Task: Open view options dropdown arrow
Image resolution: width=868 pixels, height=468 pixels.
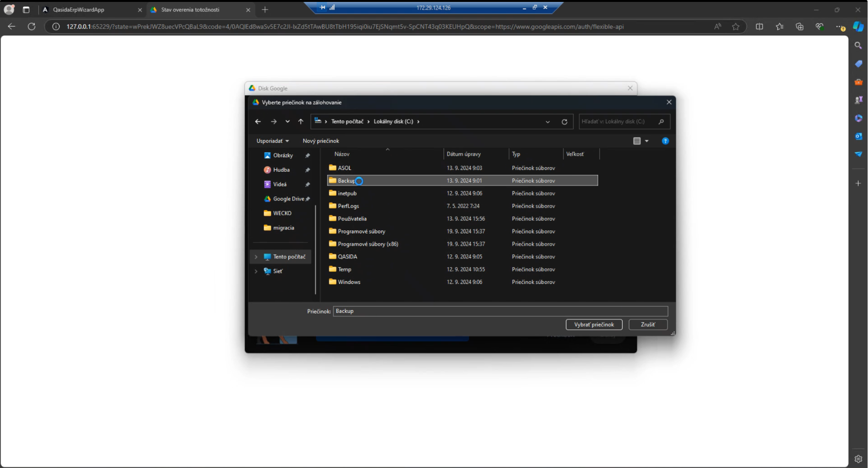Action: point(647,141)
